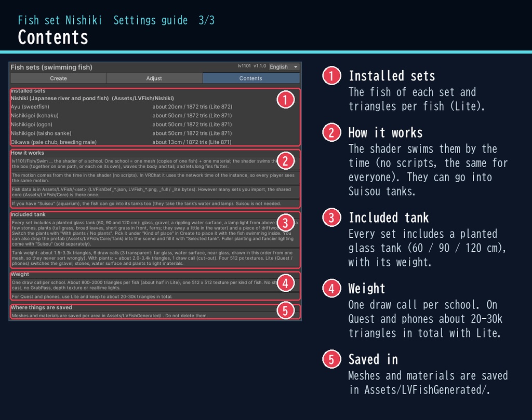Viewport: 532px width, 420px height.
Task: Select the "Nishiki (Japanese river and pond fish)" set row
Action: click(x=92, y=98)
